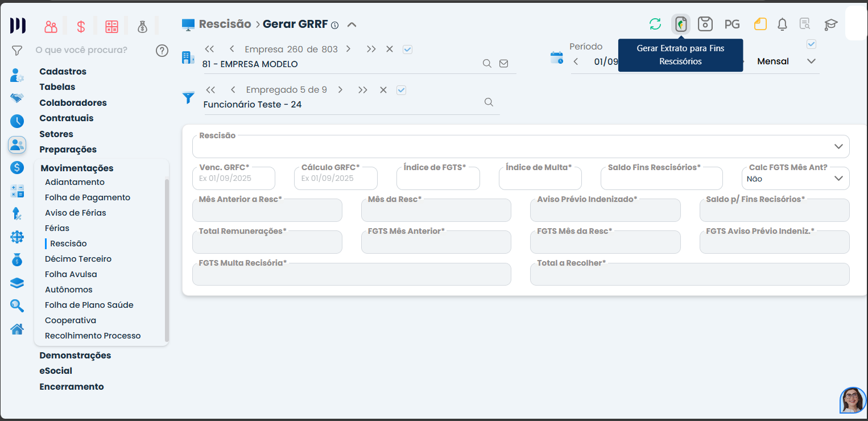Click the blue calculator icon in left sidebar

tap(17, 191)
